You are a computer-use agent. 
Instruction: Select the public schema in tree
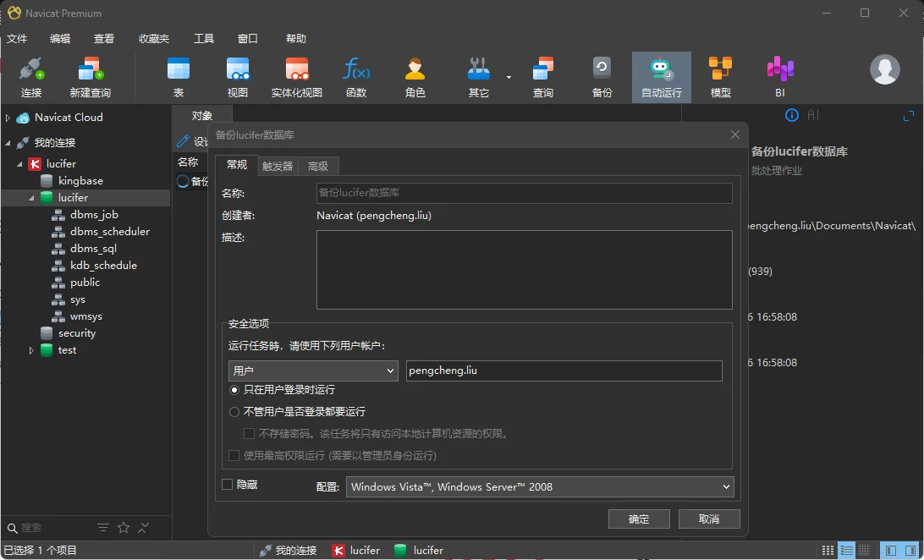coord(85,282)
